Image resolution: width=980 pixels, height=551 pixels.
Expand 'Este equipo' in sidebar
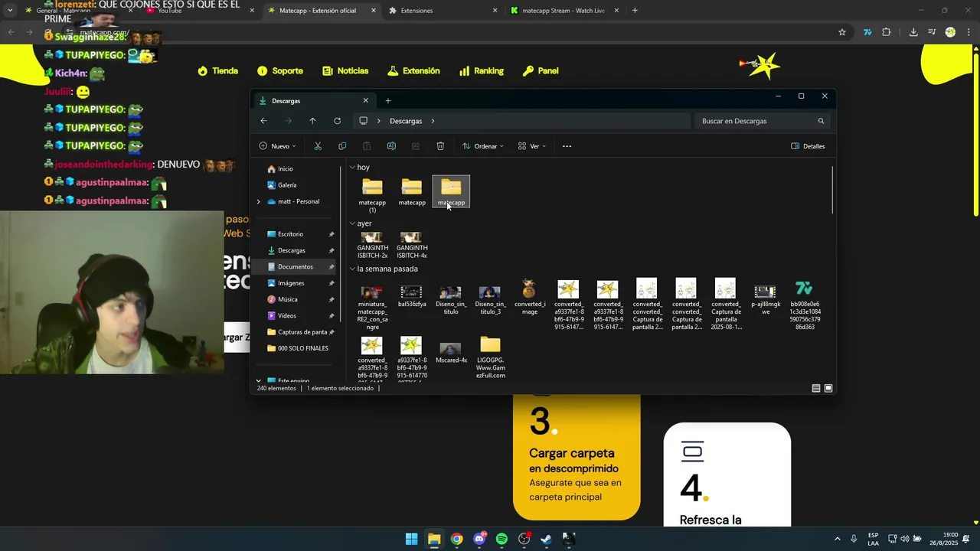click(x=259, y=380)
